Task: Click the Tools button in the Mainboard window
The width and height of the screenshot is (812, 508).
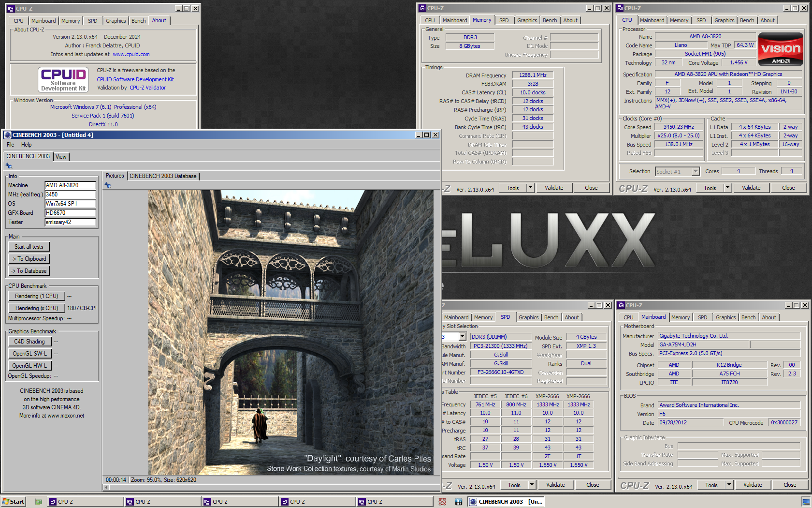Action: [711, 485]
